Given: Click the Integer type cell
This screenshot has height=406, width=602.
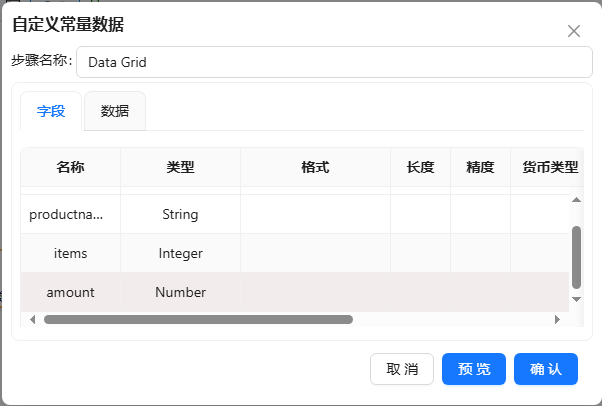Looking at the screenshot, I should (x=180, y=253).
